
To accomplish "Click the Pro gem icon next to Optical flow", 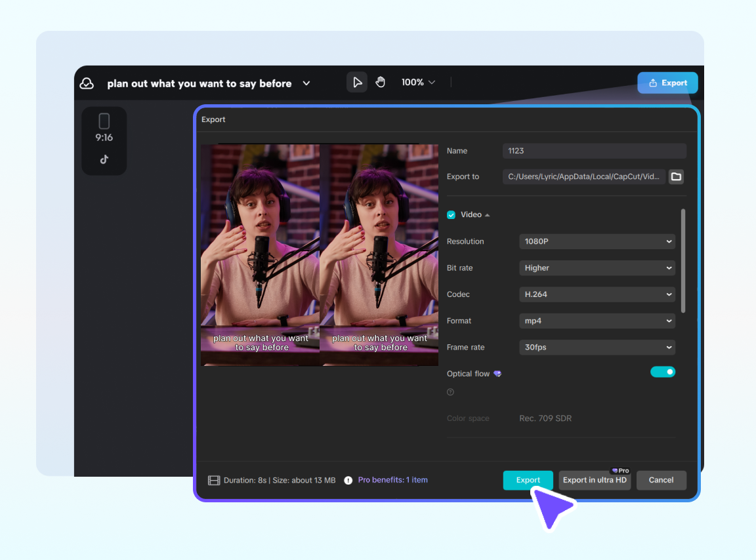I will (x=497, y=373).
